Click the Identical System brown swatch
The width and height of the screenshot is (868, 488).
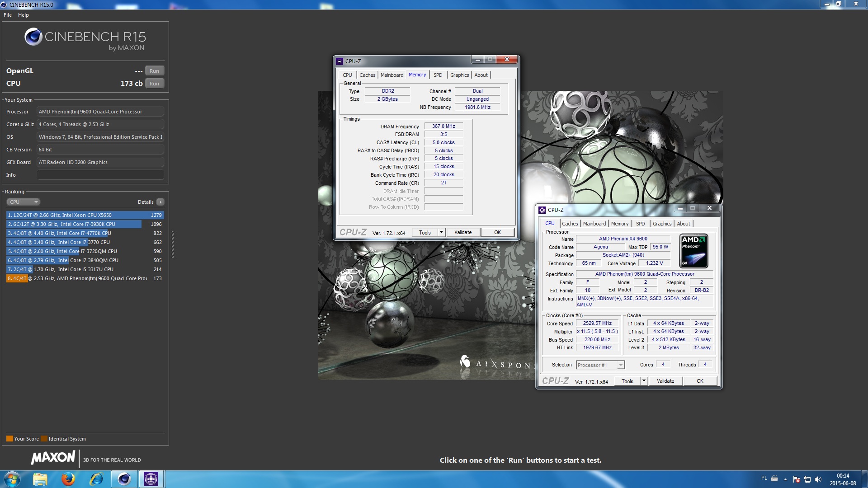point(44,438)
